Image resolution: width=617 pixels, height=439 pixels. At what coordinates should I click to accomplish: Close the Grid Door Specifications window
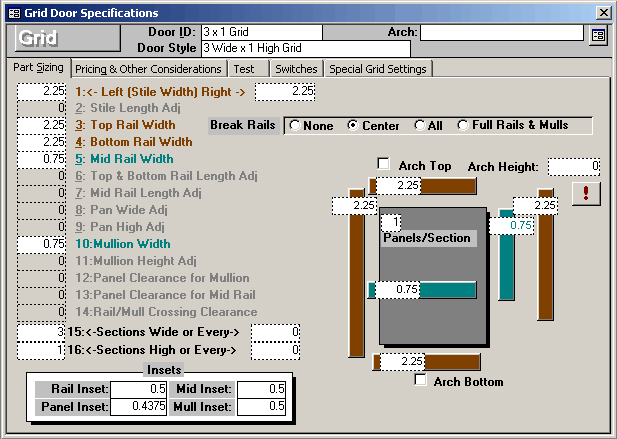tap(603, 13)
